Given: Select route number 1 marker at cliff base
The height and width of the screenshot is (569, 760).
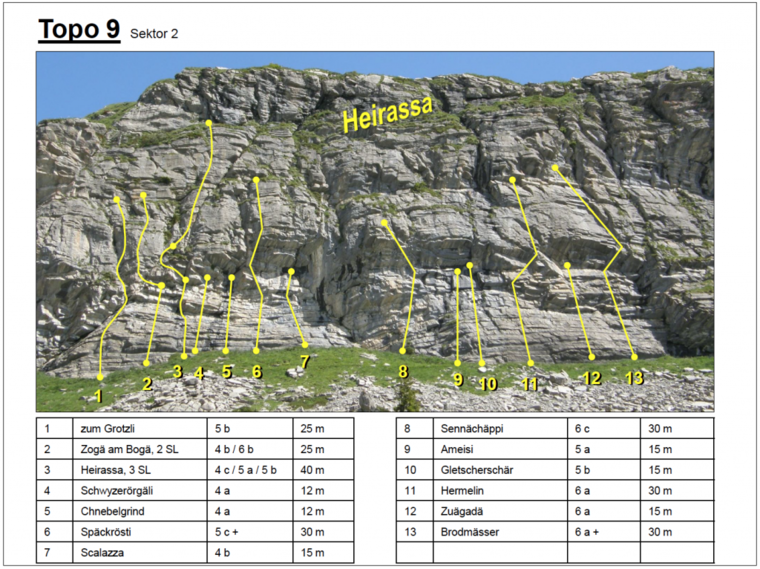Looking at the screenshot, I should tap(98, 396).
